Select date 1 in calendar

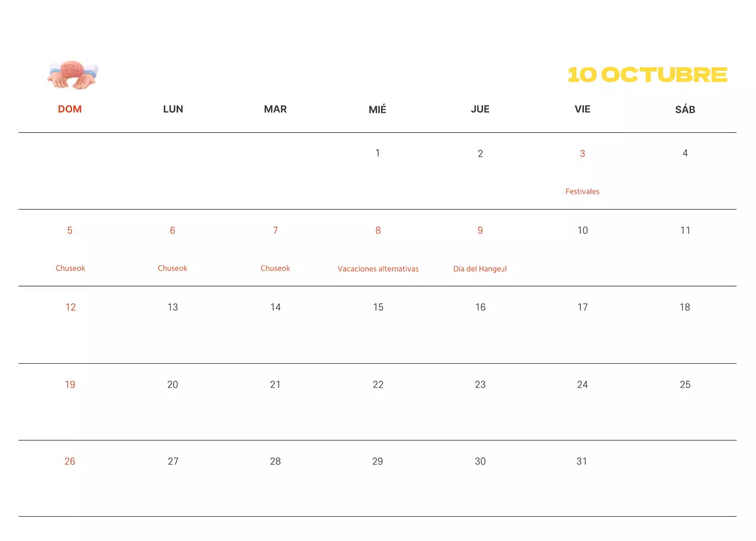377,153
